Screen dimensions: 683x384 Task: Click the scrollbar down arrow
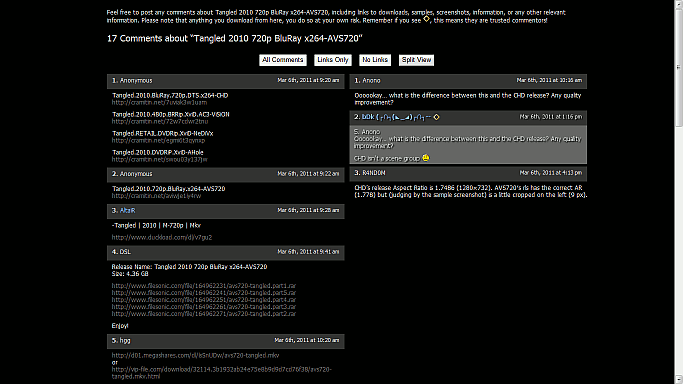pos(679,380)
